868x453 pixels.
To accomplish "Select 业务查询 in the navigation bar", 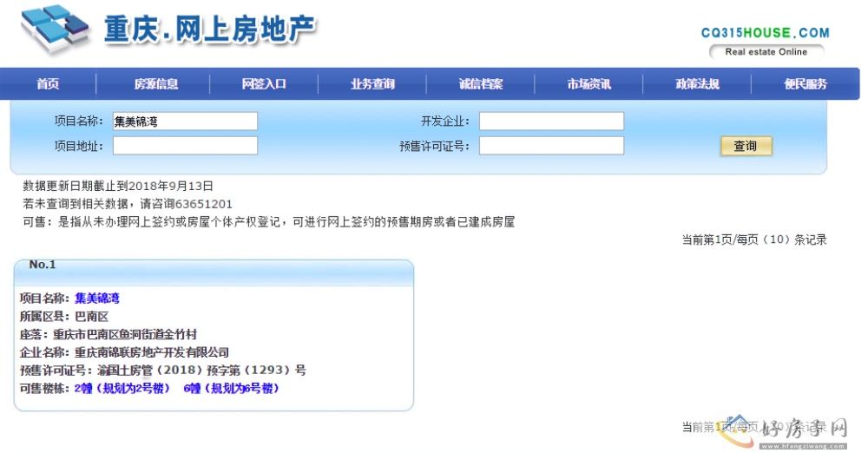I will click(x=372, y=84).
